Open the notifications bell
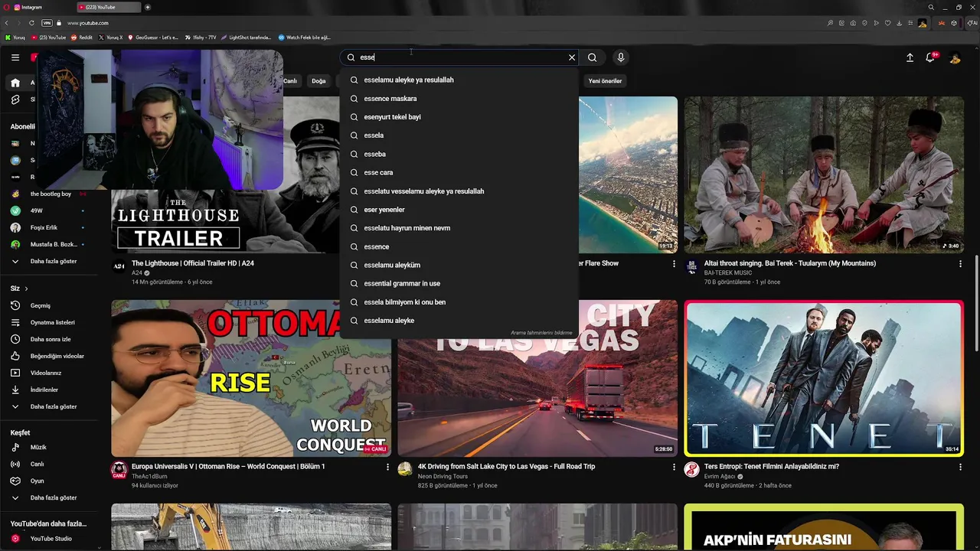Screen dimensions: 980x551 [930, 57]
